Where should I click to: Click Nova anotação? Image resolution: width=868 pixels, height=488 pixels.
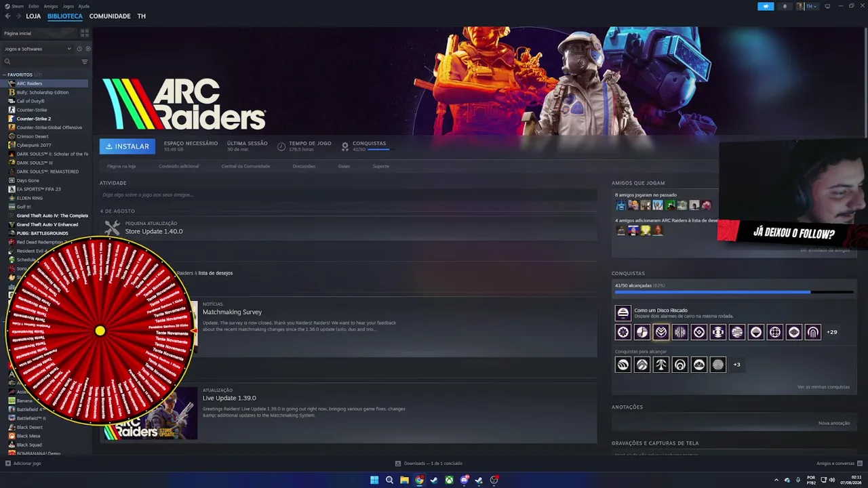(834, 423)
